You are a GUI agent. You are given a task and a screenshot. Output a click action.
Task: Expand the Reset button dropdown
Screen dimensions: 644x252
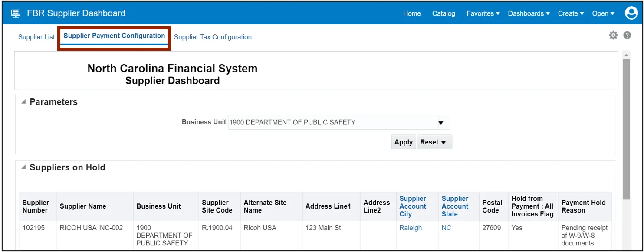click(434, 142)
